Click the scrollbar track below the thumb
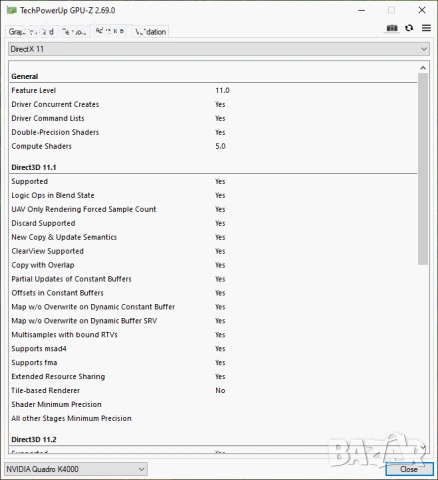 coord(423,353)
